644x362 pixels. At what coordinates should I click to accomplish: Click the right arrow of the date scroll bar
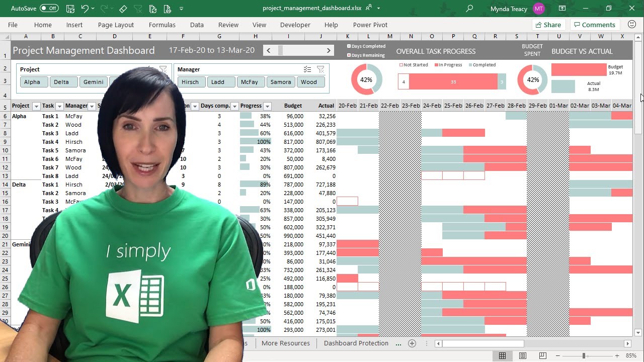coord(329,50)
